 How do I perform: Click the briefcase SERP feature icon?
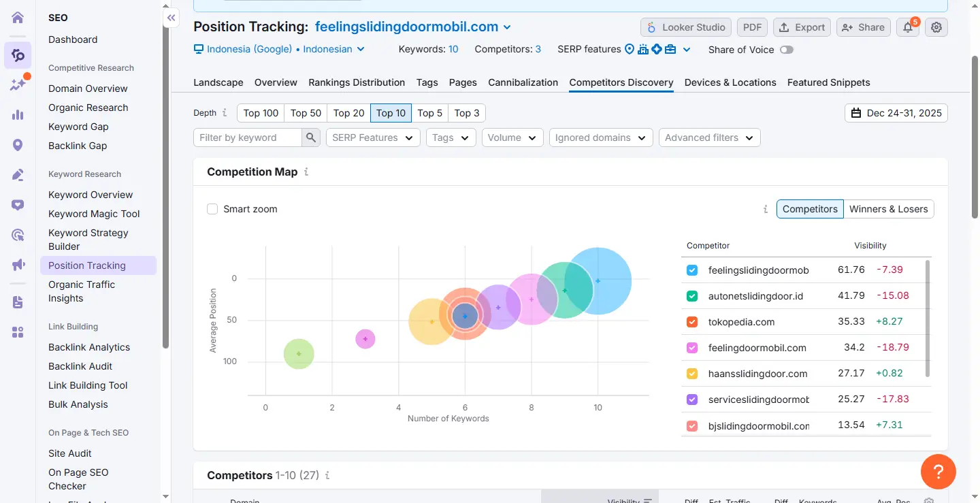click(x=671, y=49)
